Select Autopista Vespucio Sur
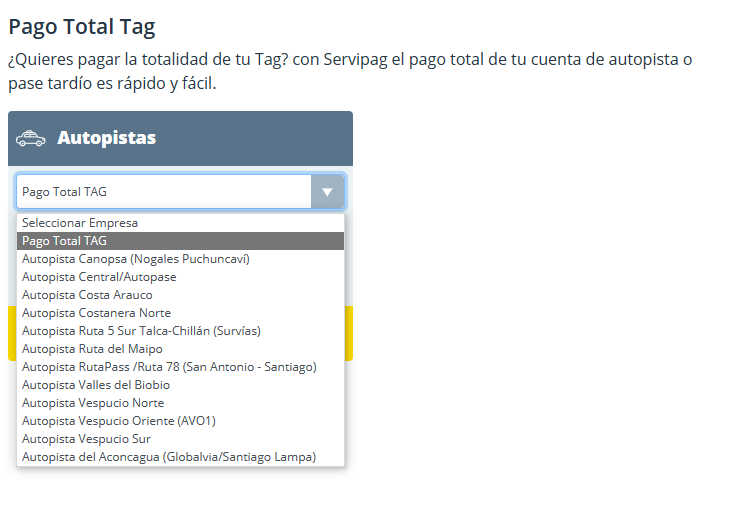734x507 pixels. tap(87, 439)
